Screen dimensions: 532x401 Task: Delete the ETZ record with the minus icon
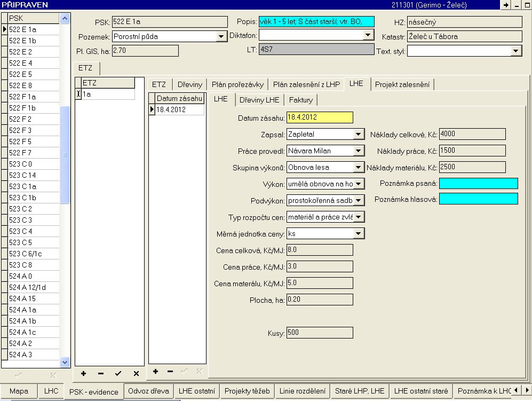(101, 373)
